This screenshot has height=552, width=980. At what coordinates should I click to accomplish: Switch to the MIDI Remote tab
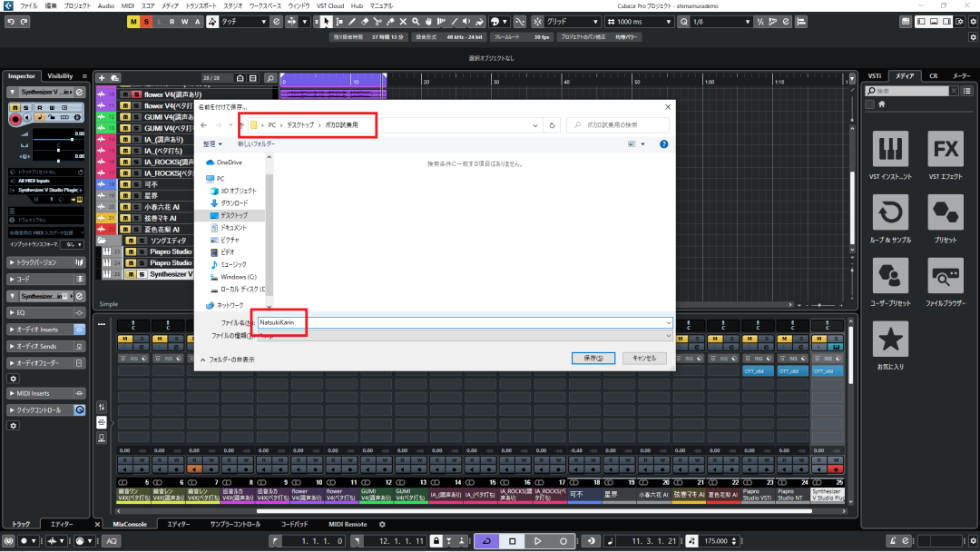(x=348, y=525)
